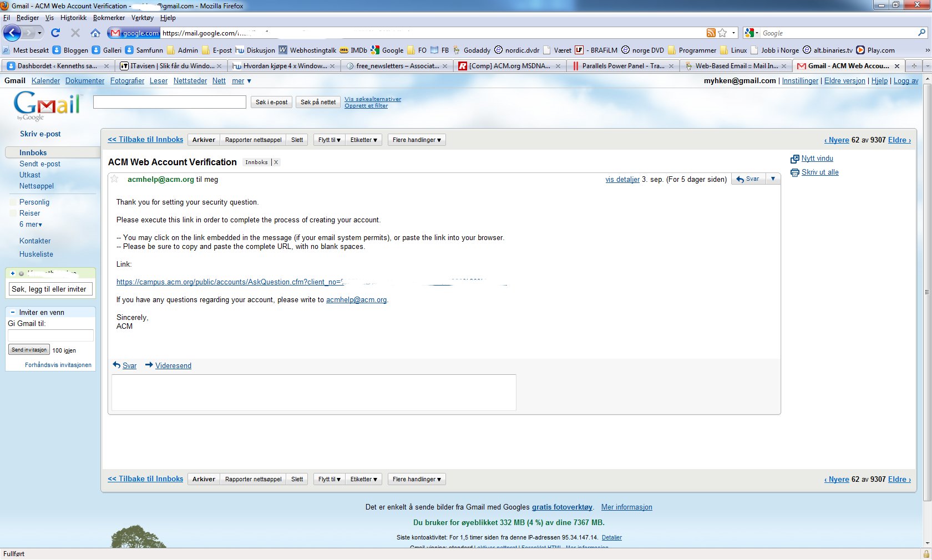
Task: Click the security lock icon in status bar
Action: pyautogui.click(x=926, y=554)
